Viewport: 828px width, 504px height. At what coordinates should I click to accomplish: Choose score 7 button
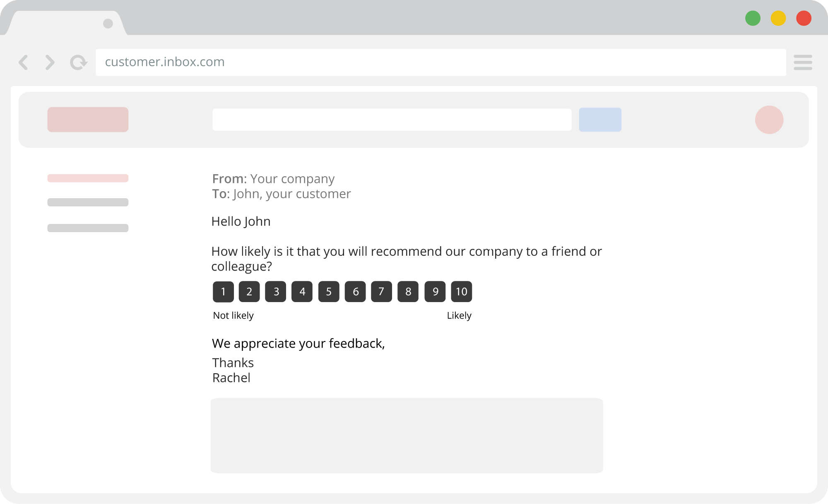(x=381, y=292)
